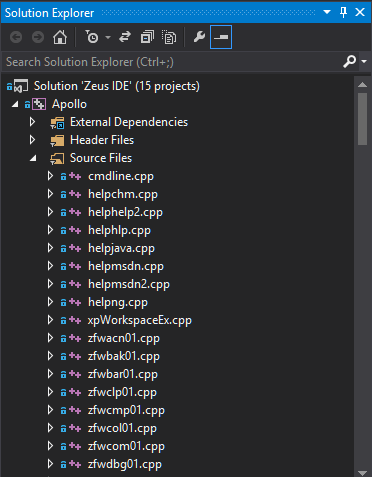Screen dimensions: 372x477
Task: Toggle the Auto Hide pin icon
Action: (x=343, y=12)
